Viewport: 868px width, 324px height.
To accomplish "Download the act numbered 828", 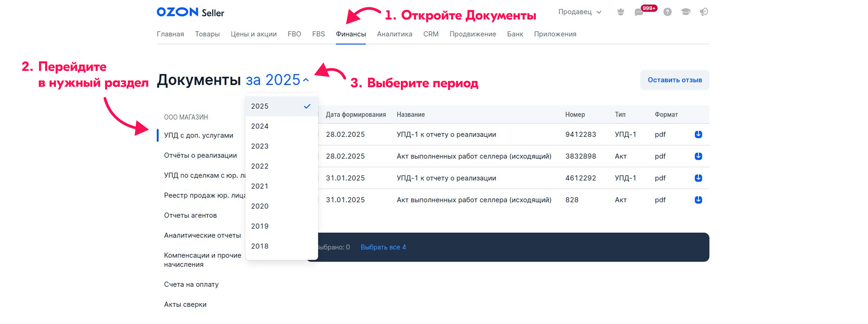I will [x=698, y=200].
